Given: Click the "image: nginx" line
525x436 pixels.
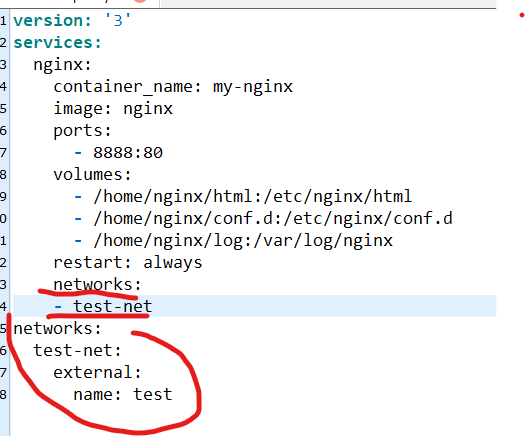Looking at the screenshot, I should [x=113, y=109].
